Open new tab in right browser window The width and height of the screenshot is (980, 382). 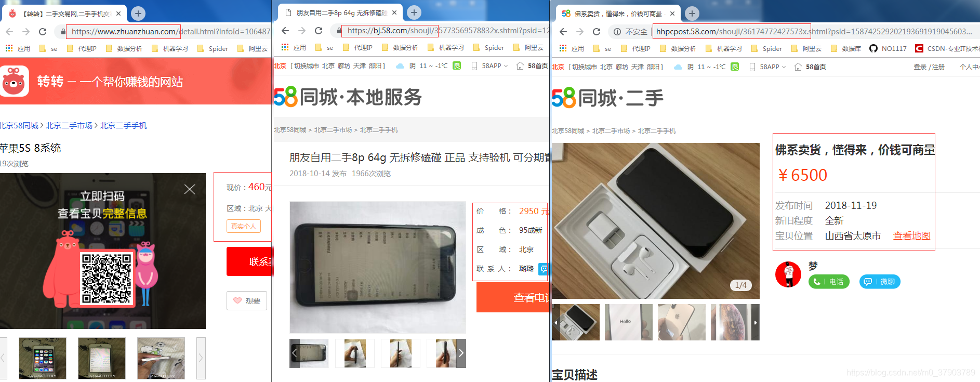click(x=692, y=13)
